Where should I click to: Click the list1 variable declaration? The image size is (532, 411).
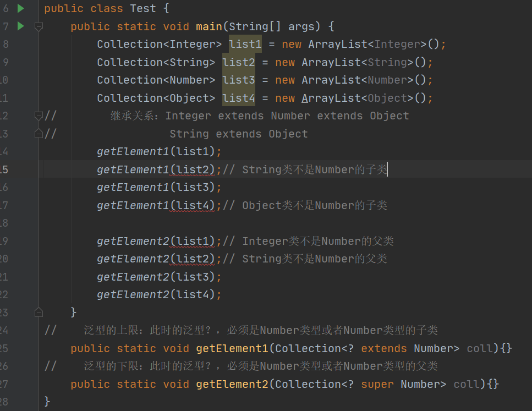coord(245,44)
